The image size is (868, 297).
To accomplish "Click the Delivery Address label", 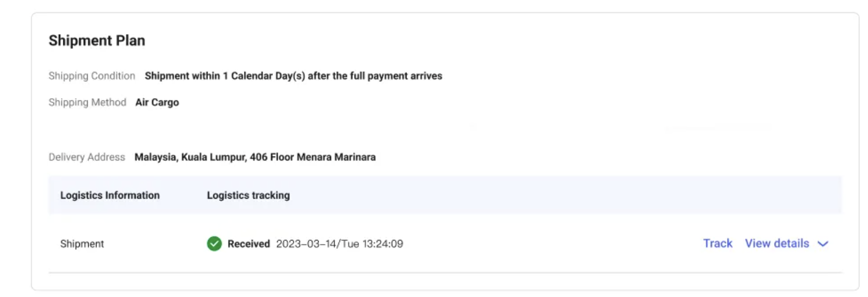I will (x=87, y=157).
